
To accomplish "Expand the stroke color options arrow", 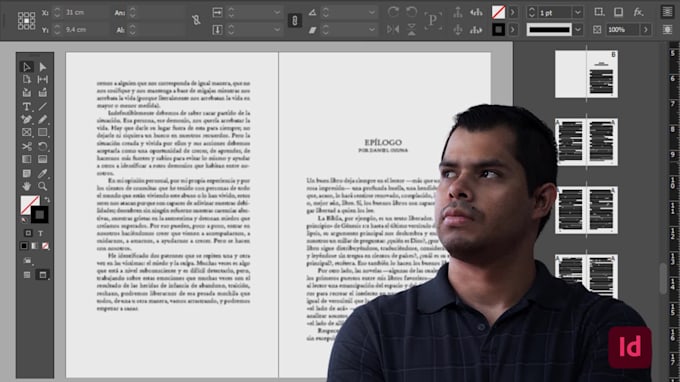I will 513,29.
